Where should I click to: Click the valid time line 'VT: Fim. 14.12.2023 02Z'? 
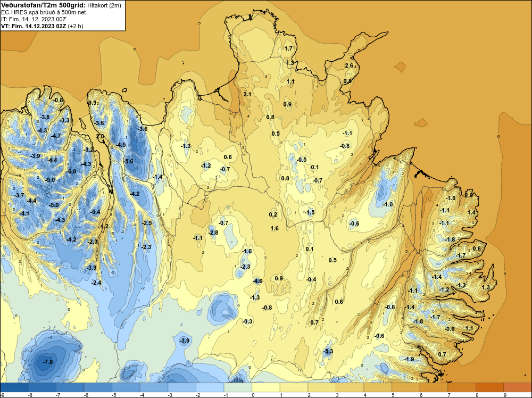pos(34,26)
